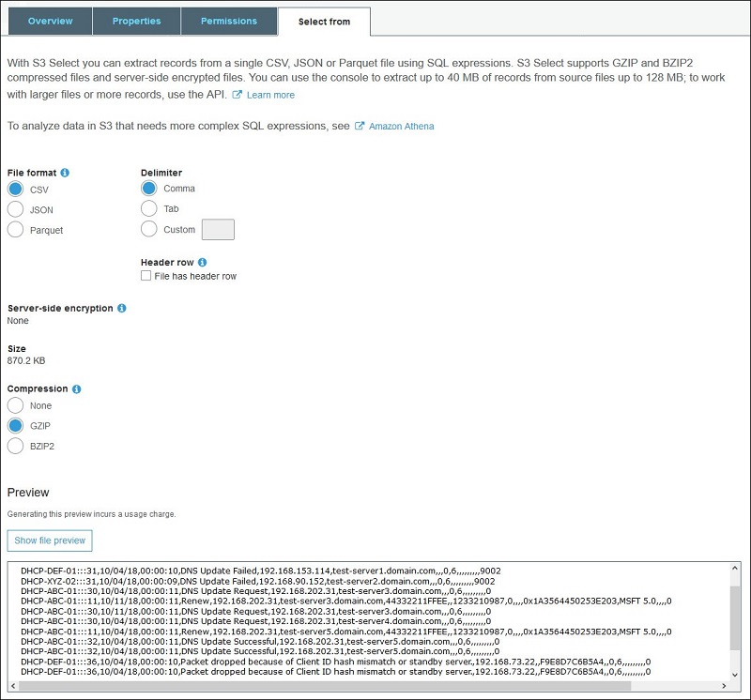Set compression to GZIP

coord(15,426)
